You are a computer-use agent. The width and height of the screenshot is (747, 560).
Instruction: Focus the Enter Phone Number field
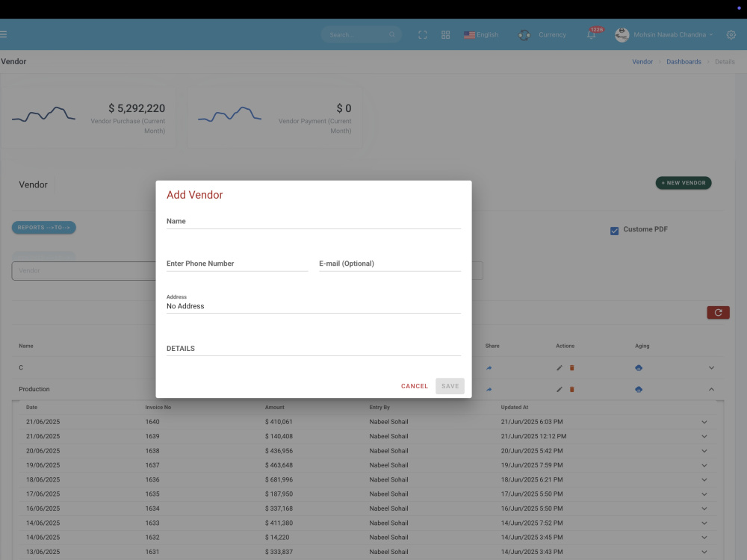pos(238,264)
